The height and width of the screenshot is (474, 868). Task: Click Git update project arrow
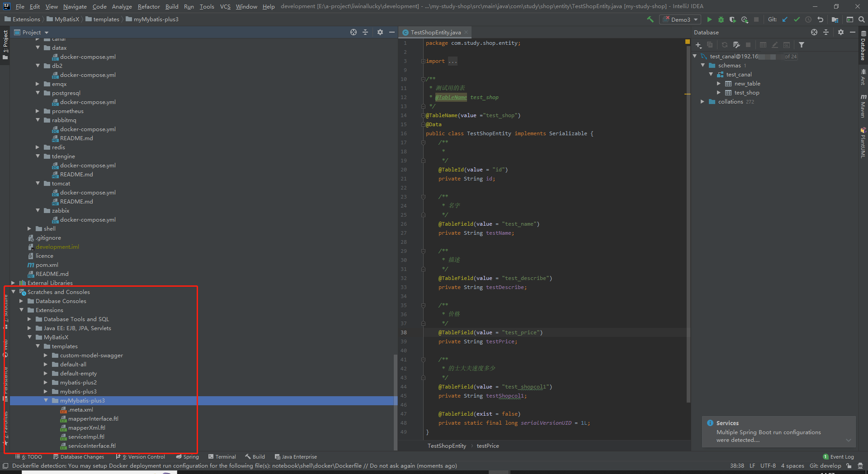coord(785,19)
